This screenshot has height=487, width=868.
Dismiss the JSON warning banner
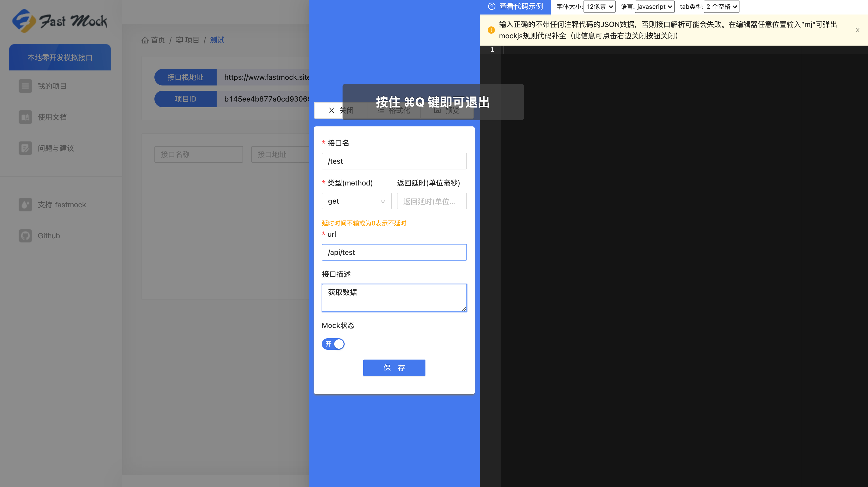point(857,30)
